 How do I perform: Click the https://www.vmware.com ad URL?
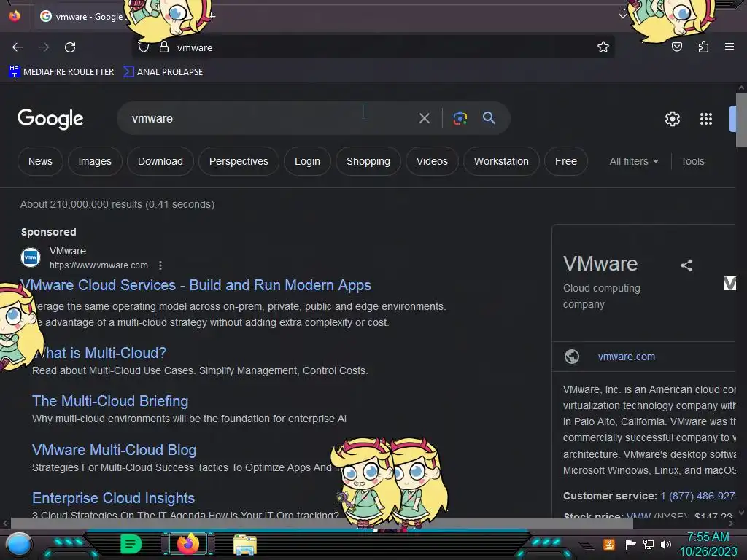(x=98, y=265)
